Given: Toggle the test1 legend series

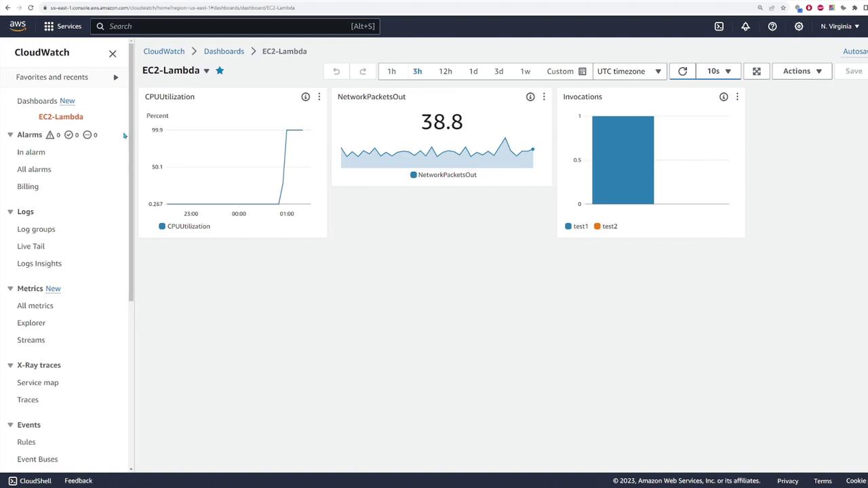Looking at the screenshot, I should 576,226.
